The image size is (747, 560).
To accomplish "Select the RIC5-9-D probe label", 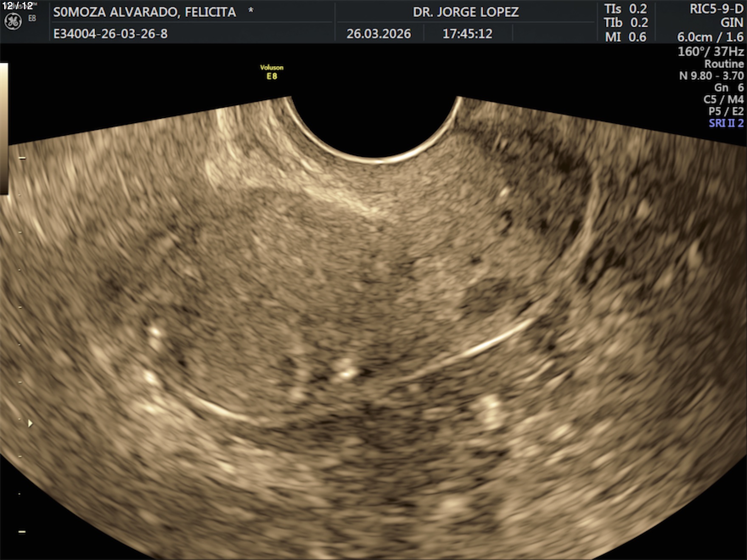I will click(x=716, y=9).
